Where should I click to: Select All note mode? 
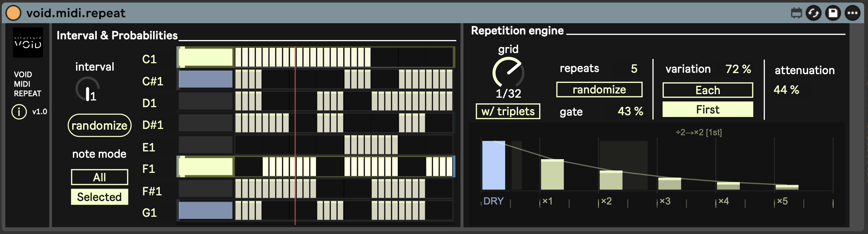pos(99,177)
